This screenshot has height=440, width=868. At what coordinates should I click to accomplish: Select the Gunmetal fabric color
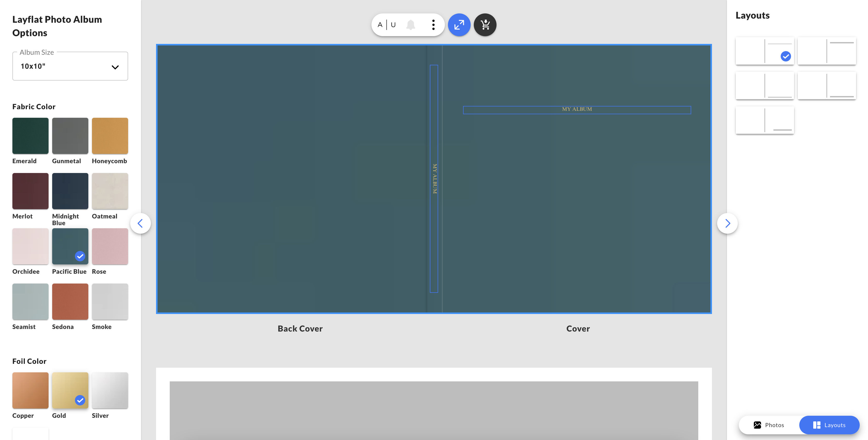pos(70,136)
